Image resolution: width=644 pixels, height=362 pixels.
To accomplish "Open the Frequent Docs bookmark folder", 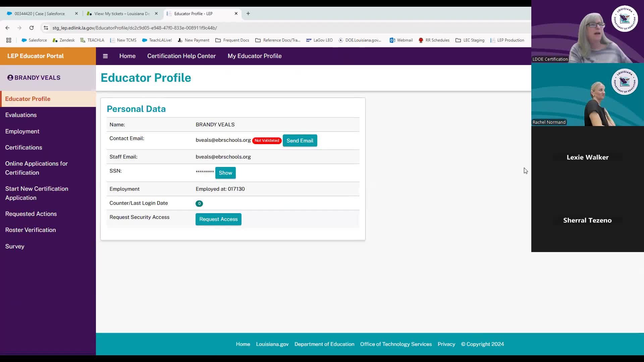I will click(232, 40).
